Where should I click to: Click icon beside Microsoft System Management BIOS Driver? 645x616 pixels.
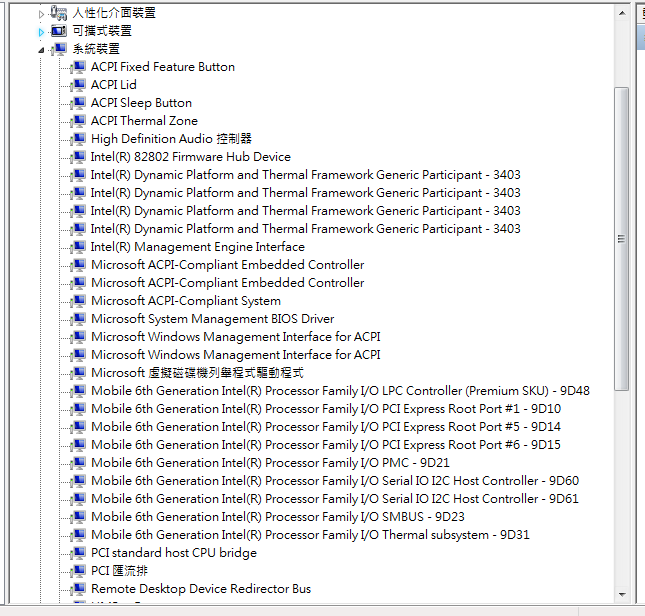pyautogui.click(x=78, y=319)
